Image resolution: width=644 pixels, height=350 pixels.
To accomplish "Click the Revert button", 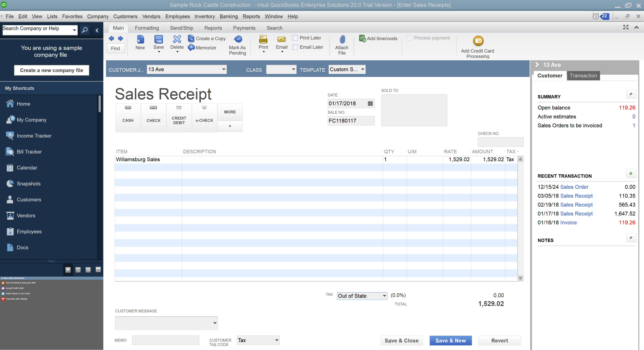I will tap(499, 340).
